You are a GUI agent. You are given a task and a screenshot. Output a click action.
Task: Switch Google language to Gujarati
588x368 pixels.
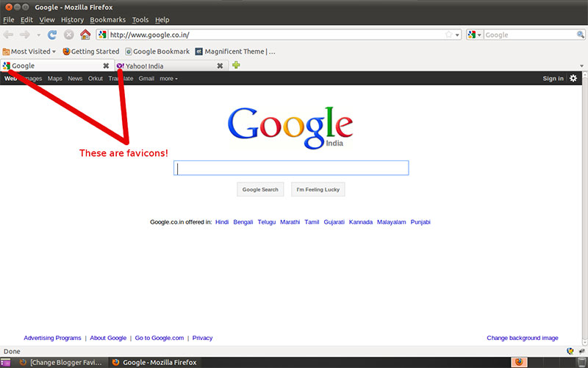tap(334, 222)
